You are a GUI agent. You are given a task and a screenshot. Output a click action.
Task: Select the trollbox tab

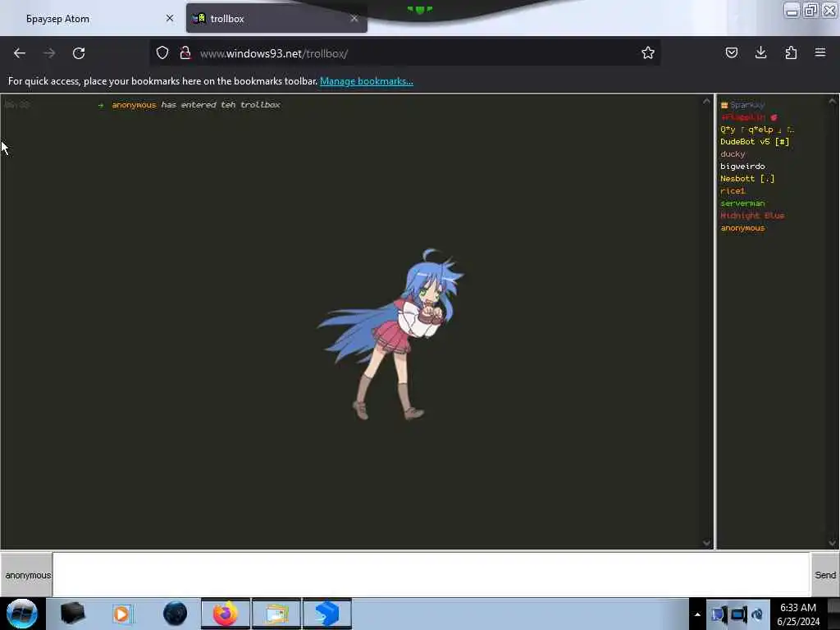pos(276,19)
